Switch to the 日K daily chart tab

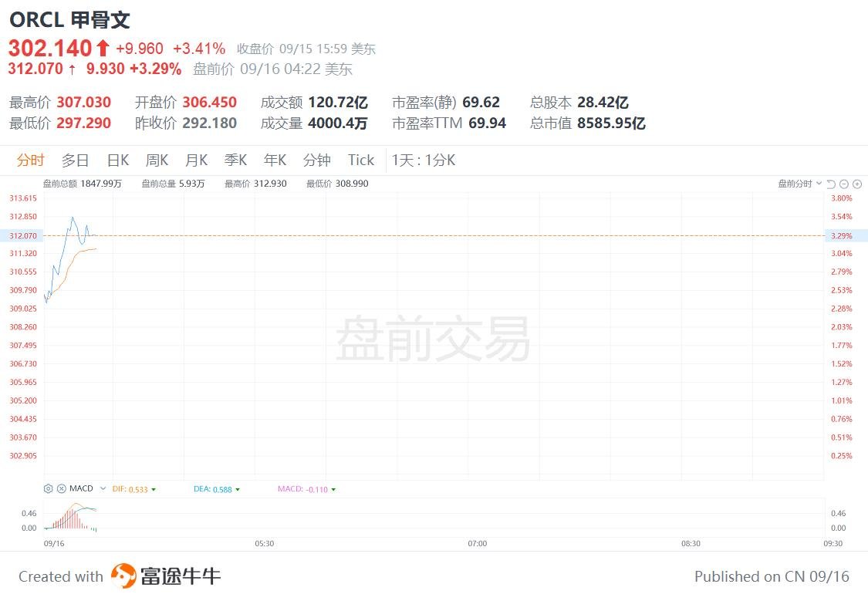pos(116,160)
